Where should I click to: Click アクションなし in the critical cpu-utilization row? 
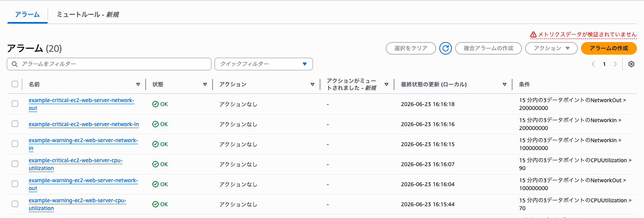coord(238,164)
